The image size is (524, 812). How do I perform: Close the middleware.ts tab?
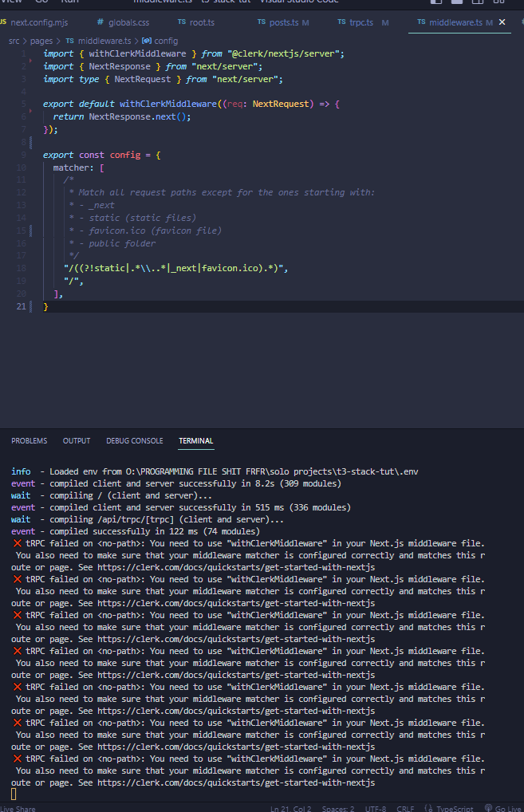pyautogui.click(x=502, y=22)
